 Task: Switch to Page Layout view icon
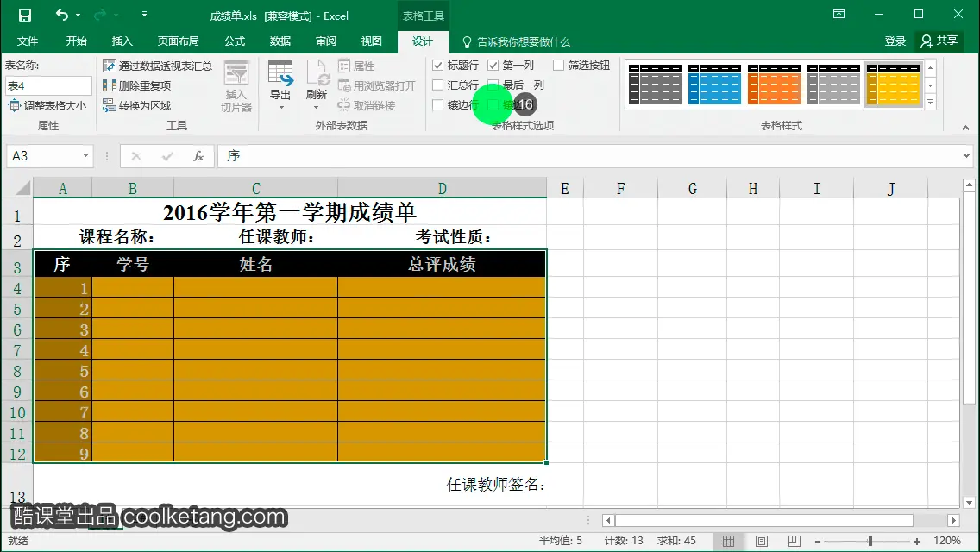pyautogui.click(x=761, y=541)
